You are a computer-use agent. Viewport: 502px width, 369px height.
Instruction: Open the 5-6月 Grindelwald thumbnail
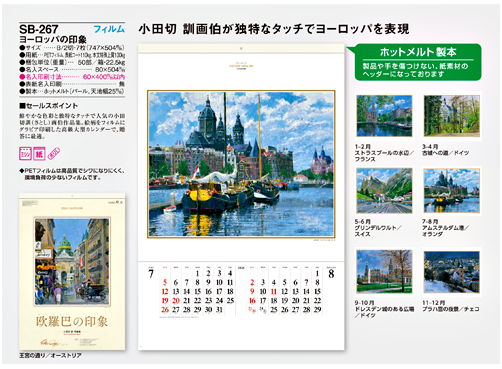point(384,191)
